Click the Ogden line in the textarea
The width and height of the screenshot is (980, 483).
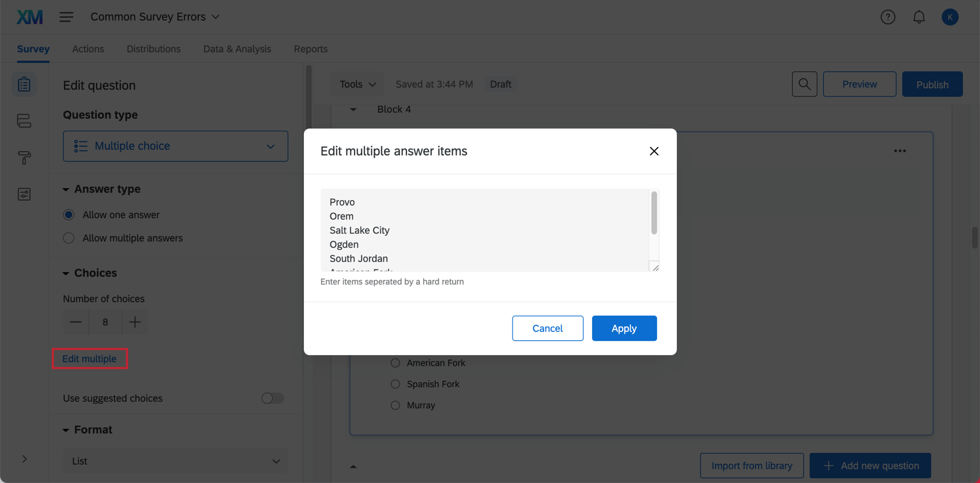click(344, 245)
